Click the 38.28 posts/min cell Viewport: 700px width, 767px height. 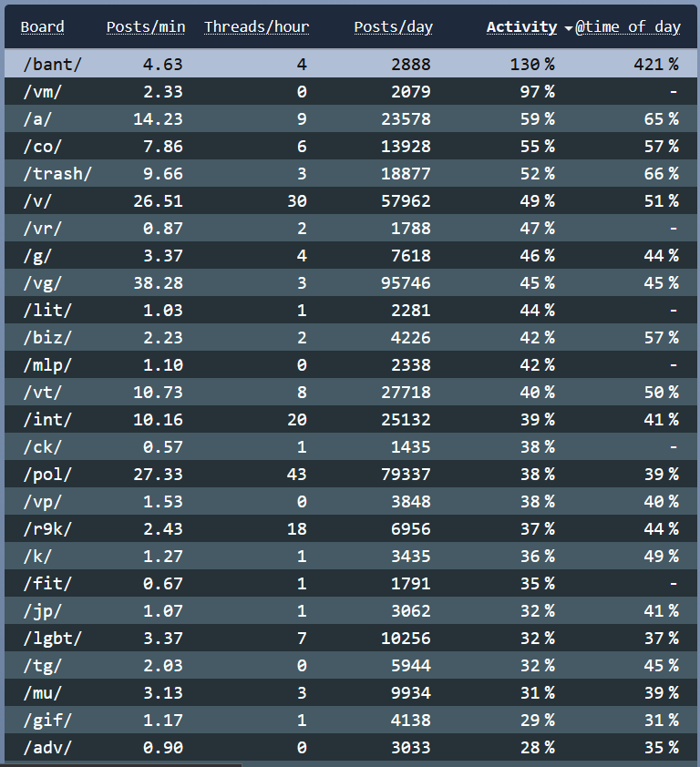point(158,283)
